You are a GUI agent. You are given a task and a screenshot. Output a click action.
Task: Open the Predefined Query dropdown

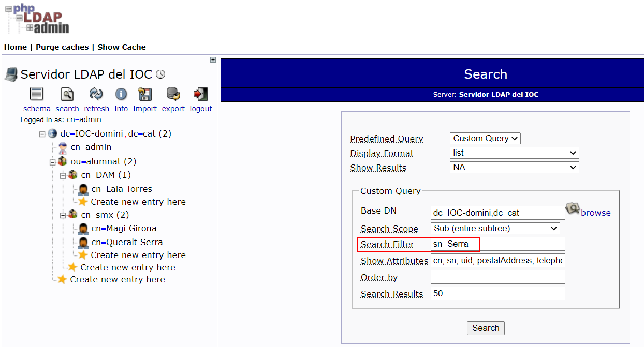coord(485,138)
